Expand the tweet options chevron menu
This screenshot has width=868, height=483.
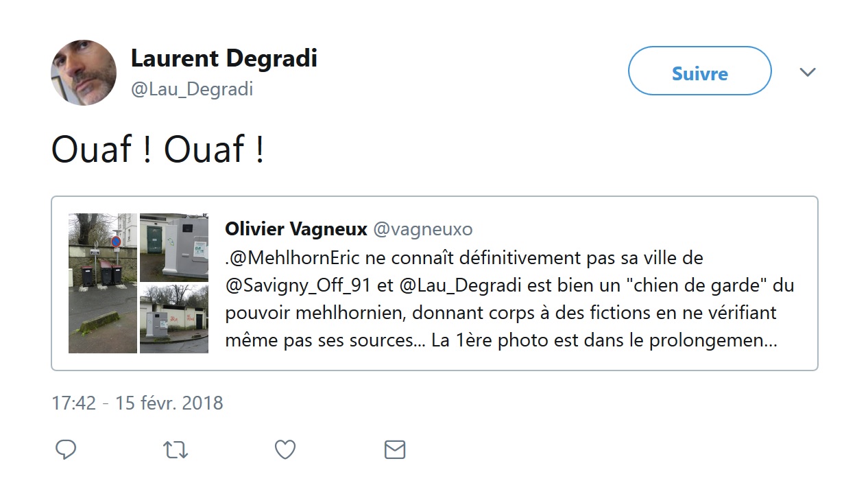pos(808,72)
